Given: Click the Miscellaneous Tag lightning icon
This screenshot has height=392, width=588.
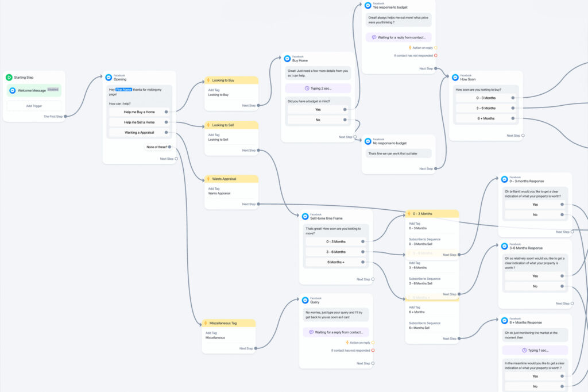Looking at the screenshot, I should pyautogui.click(x=205, y=323).
